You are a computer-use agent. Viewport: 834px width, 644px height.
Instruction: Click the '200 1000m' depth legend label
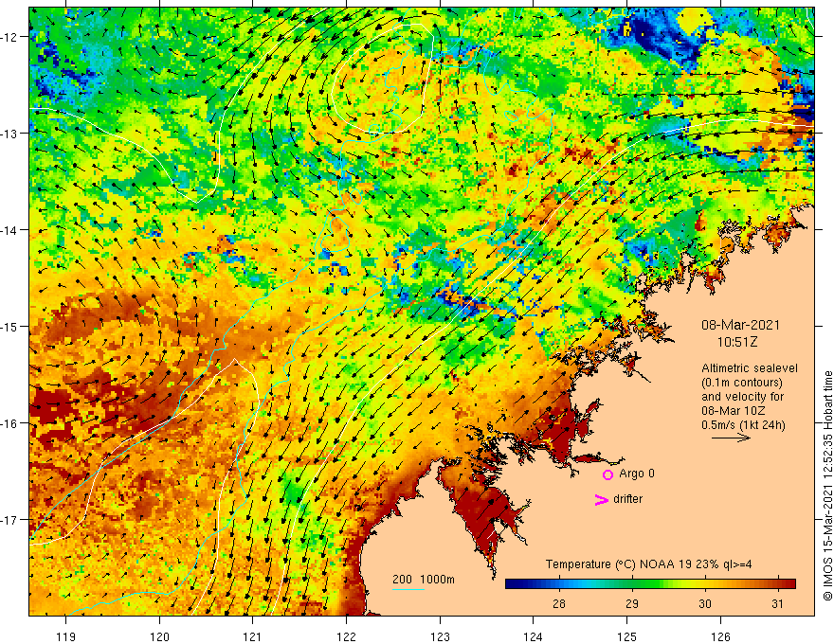click(424, 580)
